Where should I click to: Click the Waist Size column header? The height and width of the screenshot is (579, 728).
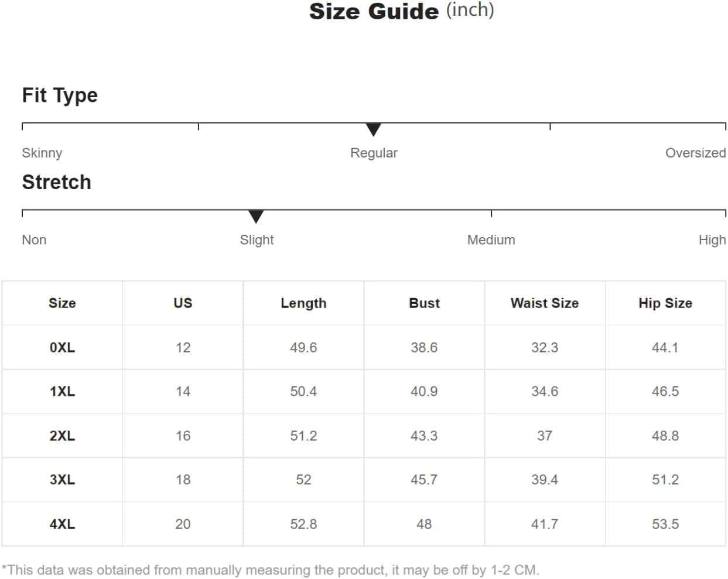click(545, 303)
